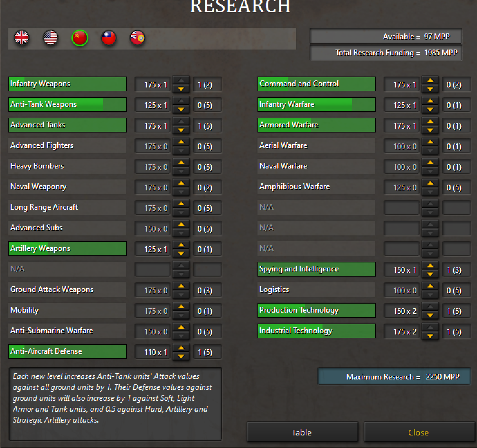Increase Logistics research with up arrow
This screenshot has height=448, width=477.
pyautogui.click(x=430, y=286)
